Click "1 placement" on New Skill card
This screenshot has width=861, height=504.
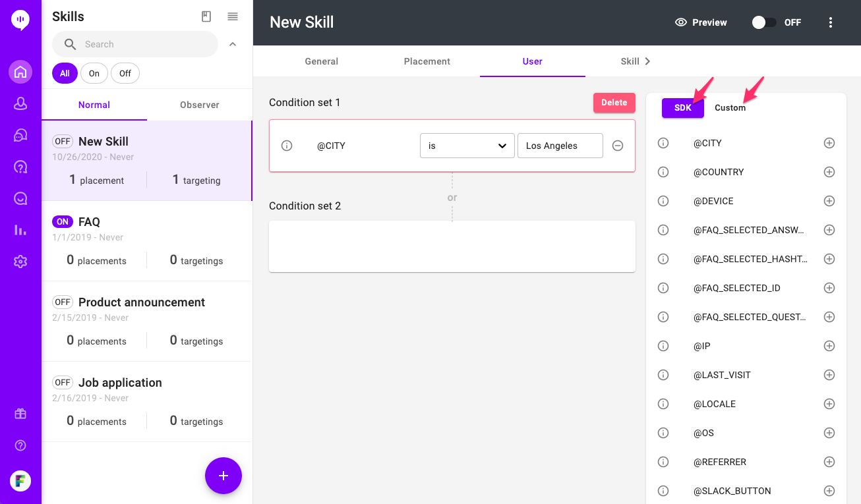(x=97, y=180)
